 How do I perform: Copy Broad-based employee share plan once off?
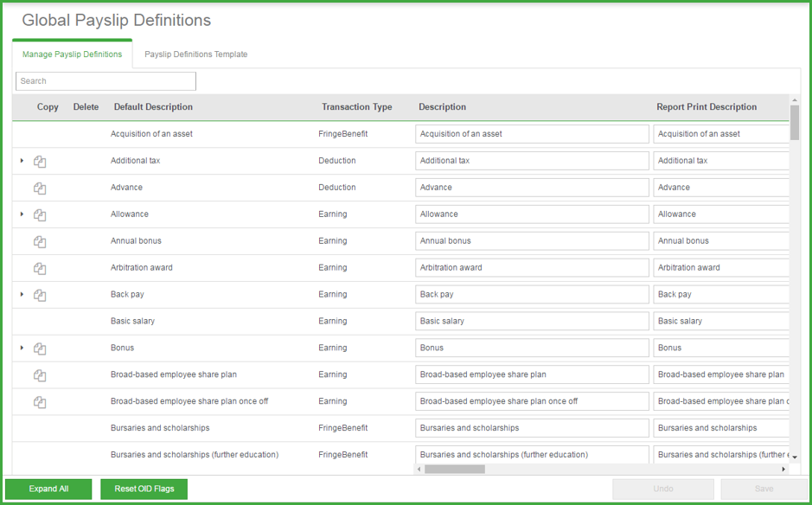(x=40, y=402)
